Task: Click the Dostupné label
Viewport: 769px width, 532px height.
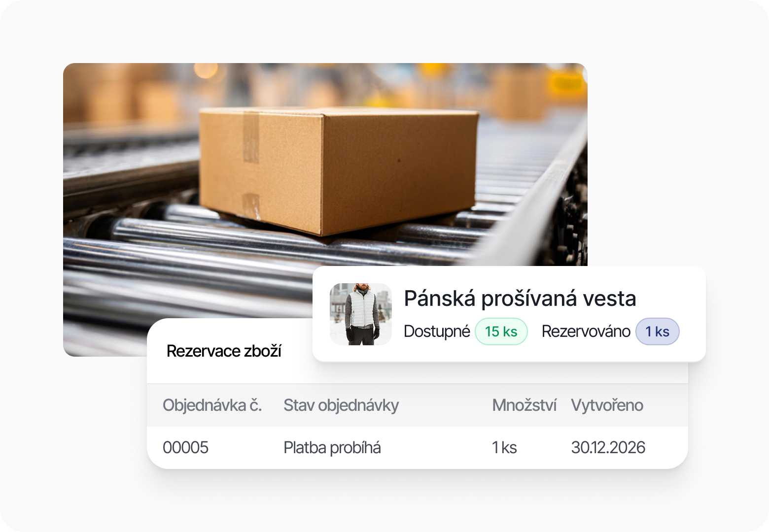Action: coord(437,332)
